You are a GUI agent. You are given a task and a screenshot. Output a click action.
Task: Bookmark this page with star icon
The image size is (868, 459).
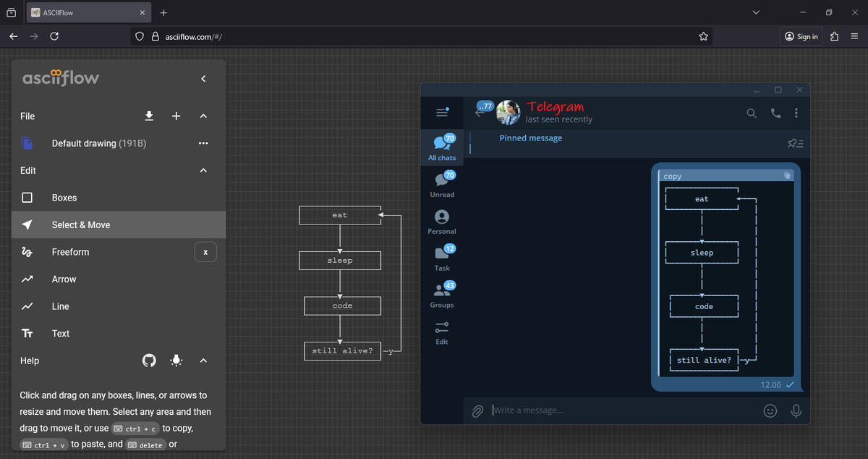tap(703, 36)
